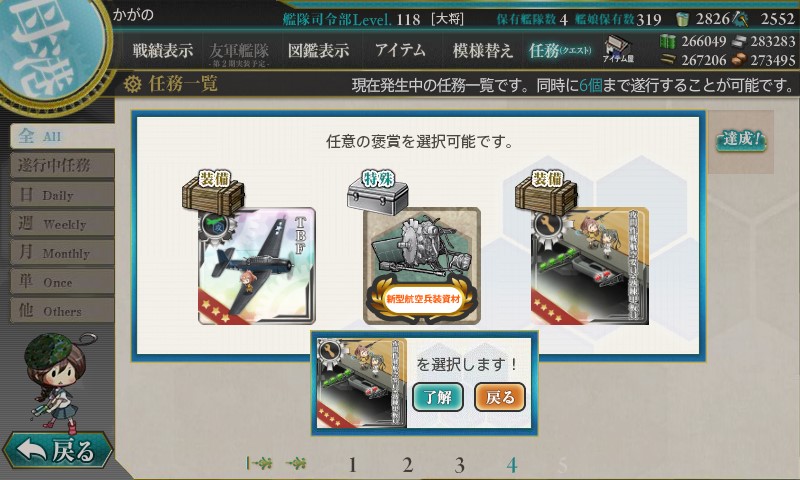Screen dimensions: 800x480
Task: Cancel selection with the orange 戻る button
Action: 500,397
